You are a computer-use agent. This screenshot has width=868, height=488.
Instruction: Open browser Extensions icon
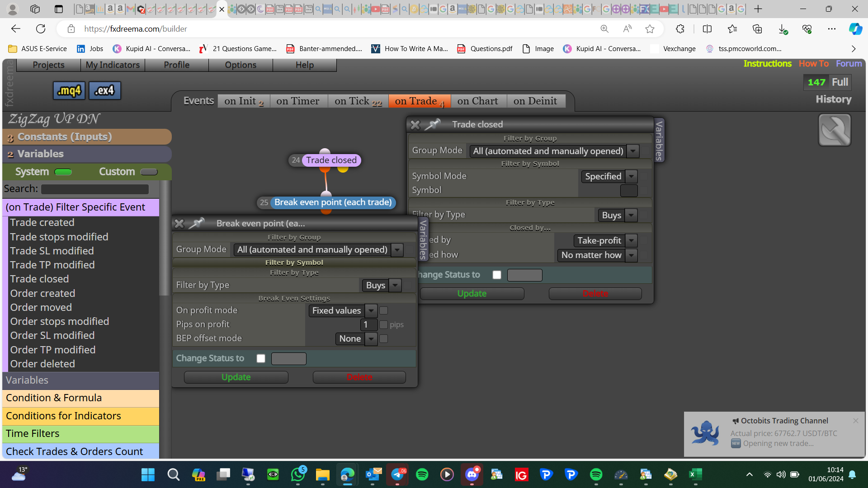coord(680,29)
